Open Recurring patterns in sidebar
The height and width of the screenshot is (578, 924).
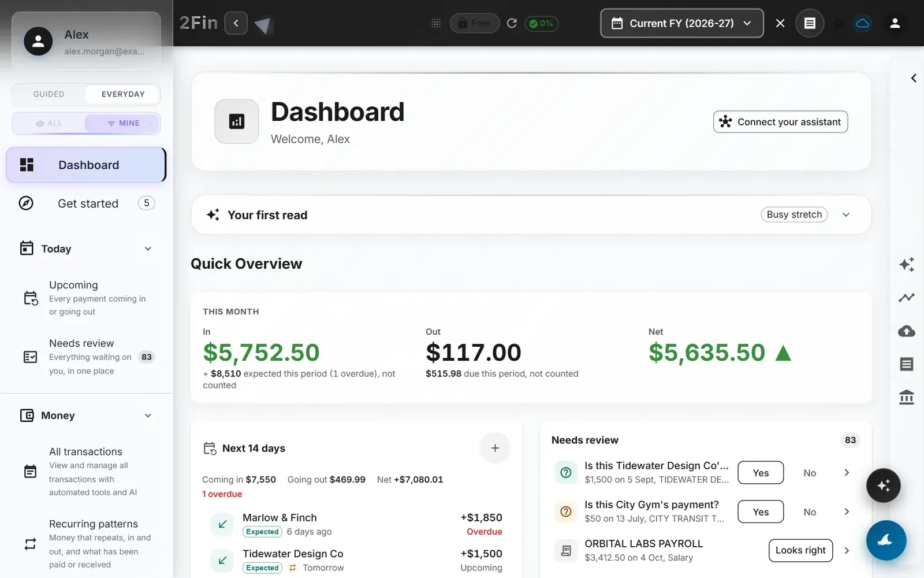click(x=86, y=544)
